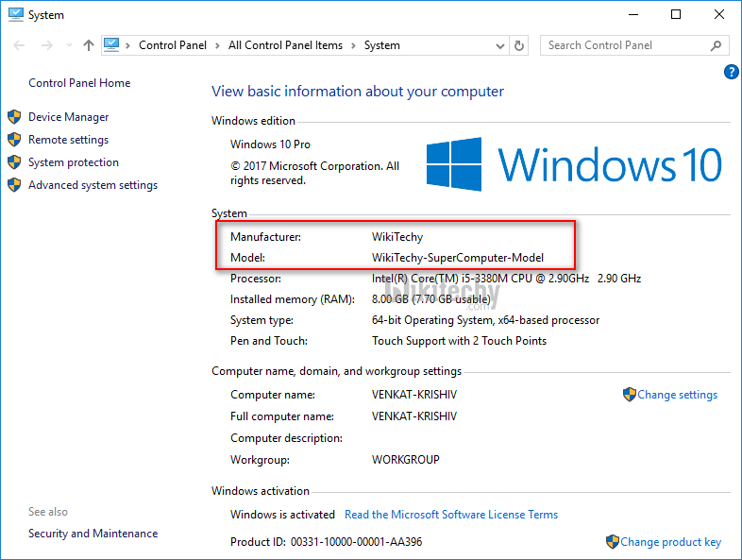Open System protection link
This screenshot has height=560, width=742.
[x=74, y=162]
